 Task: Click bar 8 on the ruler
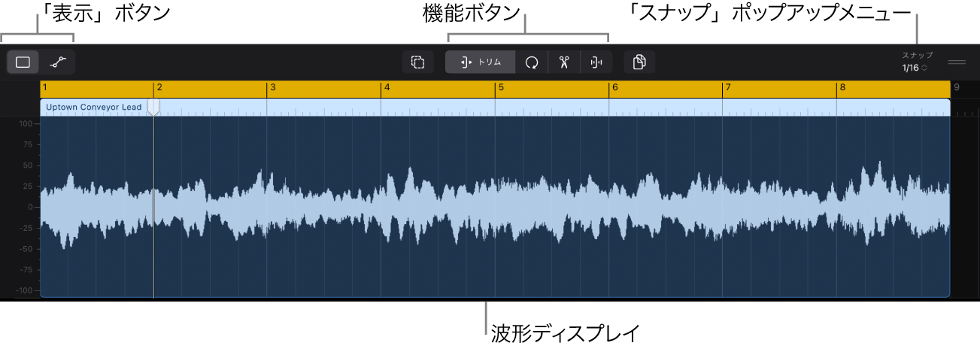(x=842, y=88)
